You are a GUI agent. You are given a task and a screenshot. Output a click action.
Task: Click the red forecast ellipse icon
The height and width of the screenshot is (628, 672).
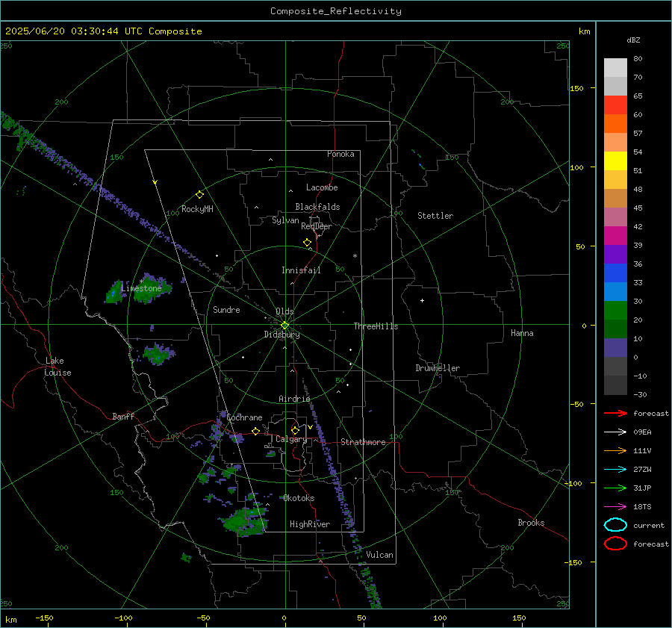(615, 544)
